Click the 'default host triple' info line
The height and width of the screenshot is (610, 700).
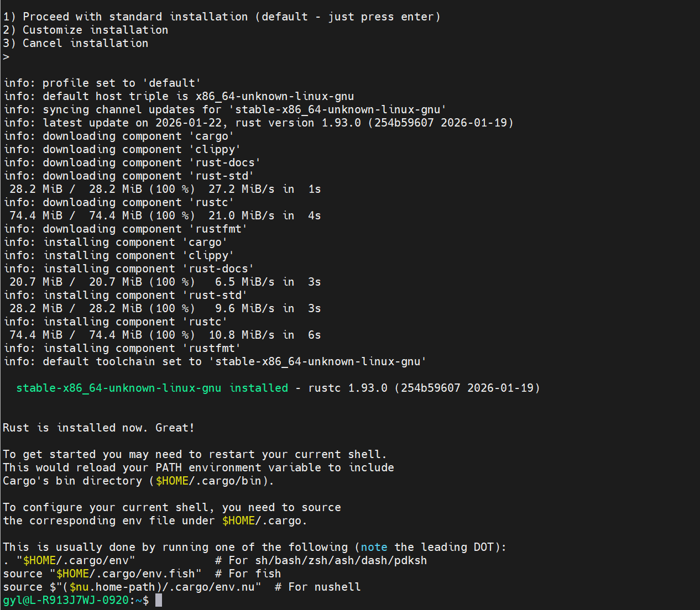179,96
